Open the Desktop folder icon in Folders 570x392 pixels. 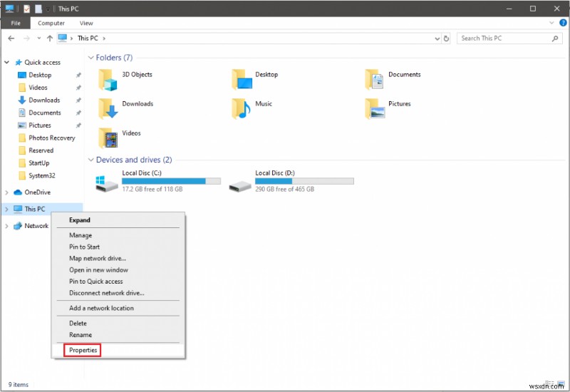[242, 80]
